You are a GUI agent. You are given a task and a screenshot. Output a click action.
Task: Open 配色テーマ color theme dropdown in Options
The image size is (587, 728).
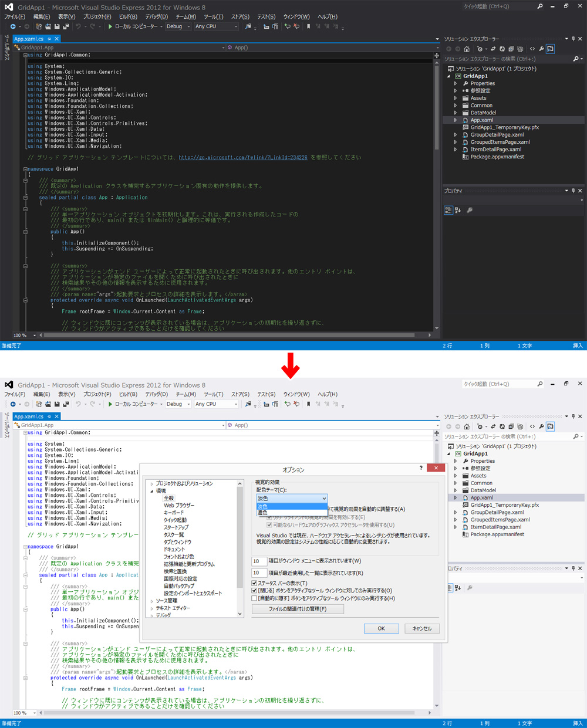coord(292,498)
